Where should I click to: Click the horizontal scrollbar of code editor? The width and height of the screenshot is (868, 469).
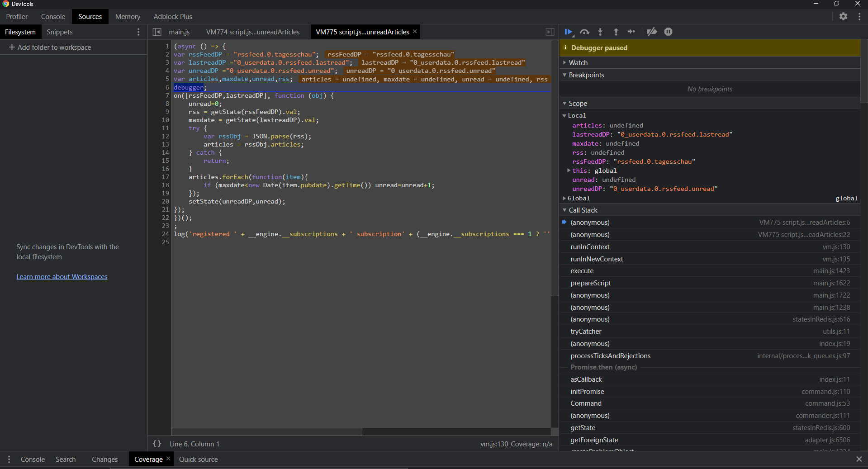pos(267,431)
